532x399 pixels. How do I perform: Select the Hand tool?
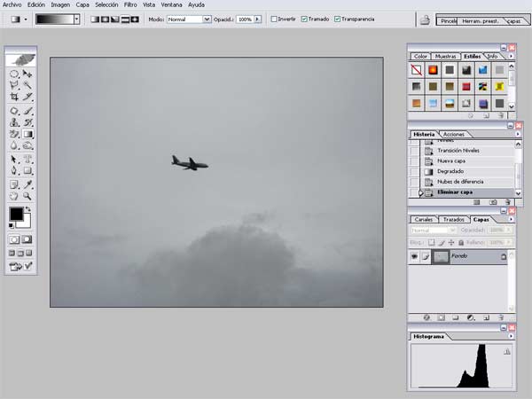[13, 196]
